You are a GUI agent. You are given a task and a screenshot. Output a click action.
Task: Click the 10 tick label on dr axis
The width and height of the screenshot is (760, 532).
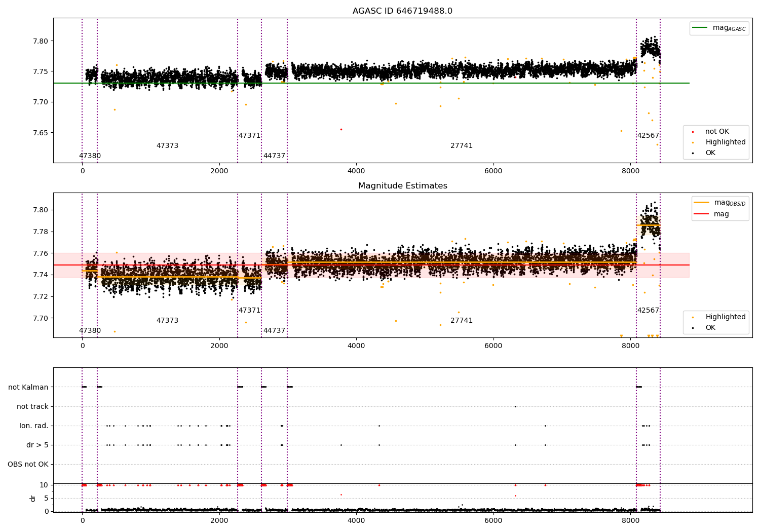44,485
